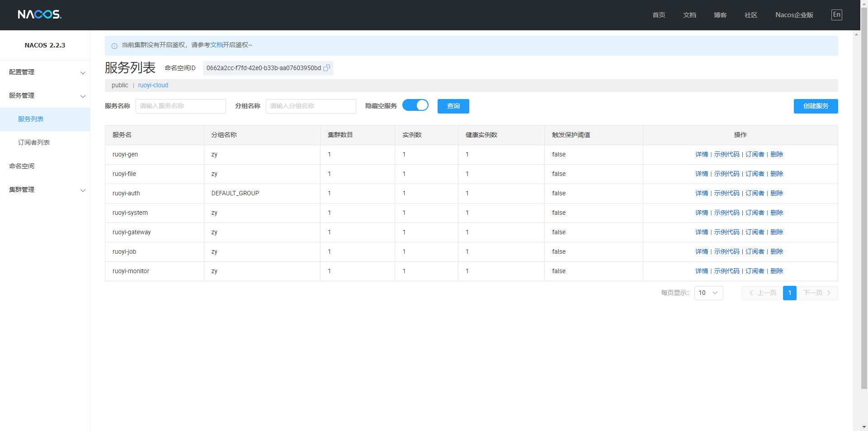Screen dimensions: 868x431
Task: Focus the 服务名称 input field
Action: tap(181, 106)
